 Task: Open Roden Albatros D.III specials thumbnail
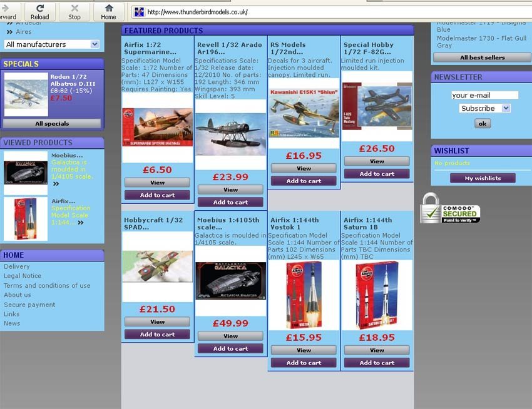[x=26, y=94]
